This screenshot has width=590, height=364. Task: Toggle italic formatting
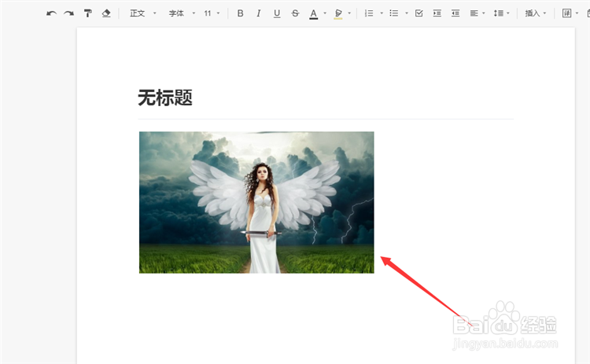[259, 13]
